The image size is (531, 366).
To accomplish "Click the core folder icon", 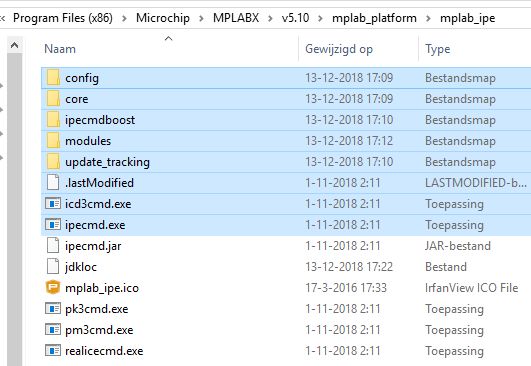I will (53, 99).
